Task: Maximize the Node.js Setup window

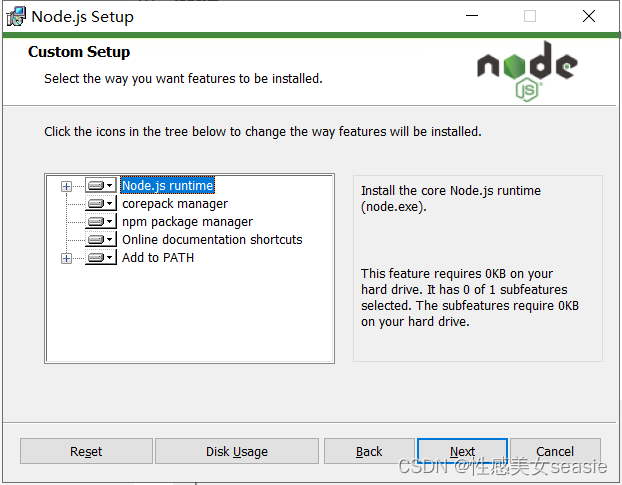Action: click(x=530, y=16)
